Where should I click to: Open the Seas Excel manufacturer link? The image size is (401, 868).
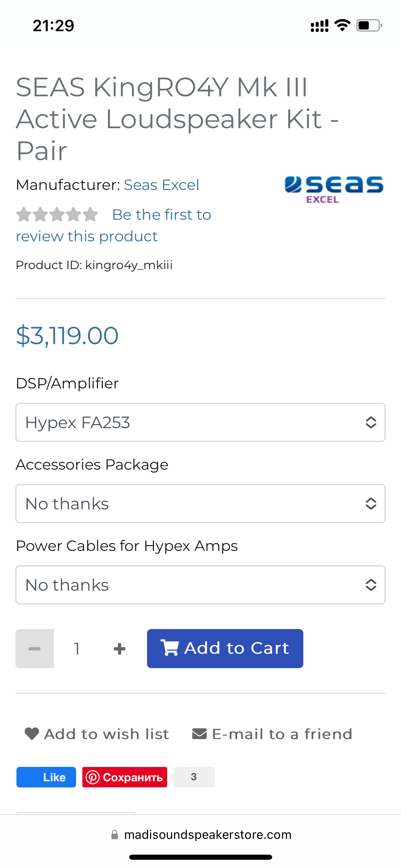pos(161,185)
